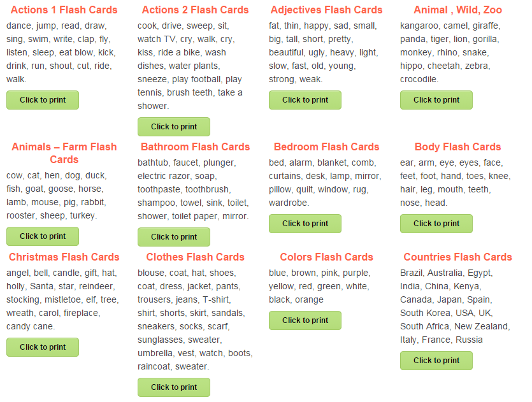The width and height of the screenshot is (532, 402).
Task: Open the Bathroom Flash Cards title link
Action: (196, 147)
